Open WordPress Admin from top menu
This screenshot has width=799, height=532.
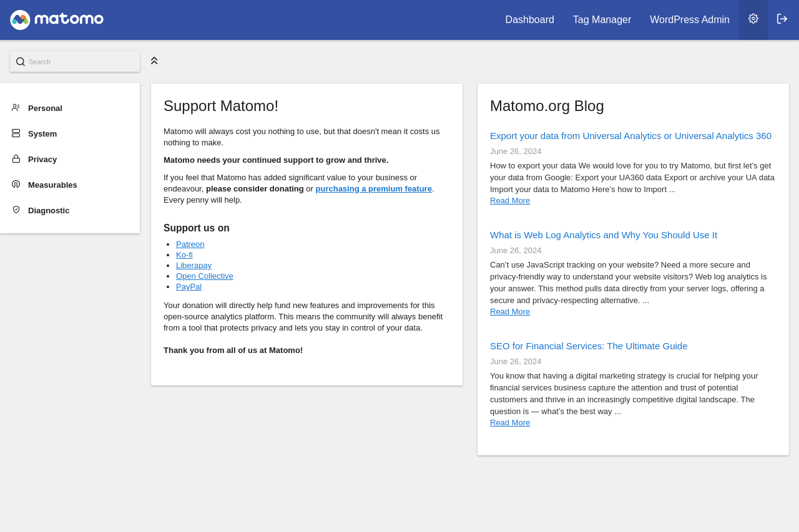pyautogui.click(x=689, y=20)
